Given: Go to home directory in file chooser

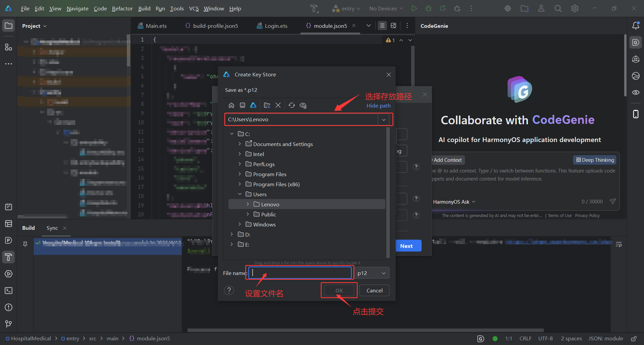Looking at the screenshot, I should [x=231, y=105].
